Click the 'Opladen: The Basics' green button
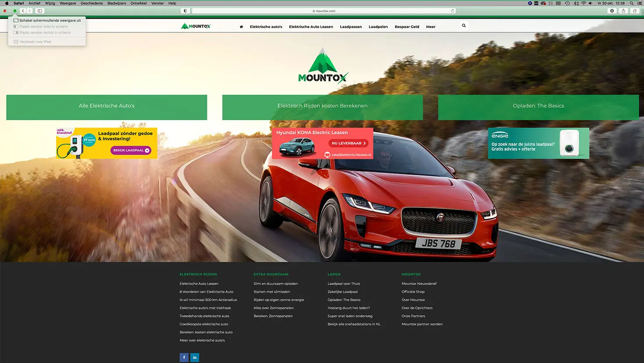This screenshot has height=363, width=644. [538, 107]
